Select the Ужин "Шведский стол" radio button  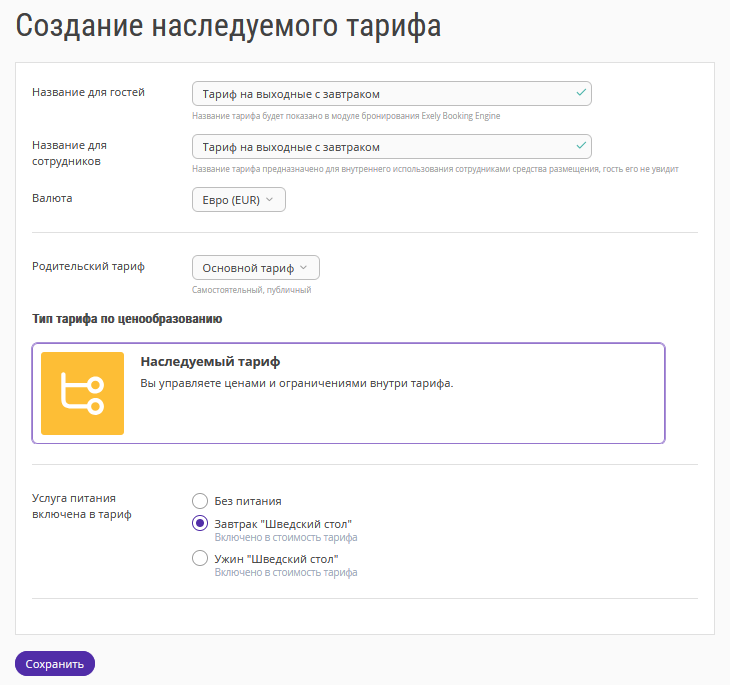click(200, 559)
